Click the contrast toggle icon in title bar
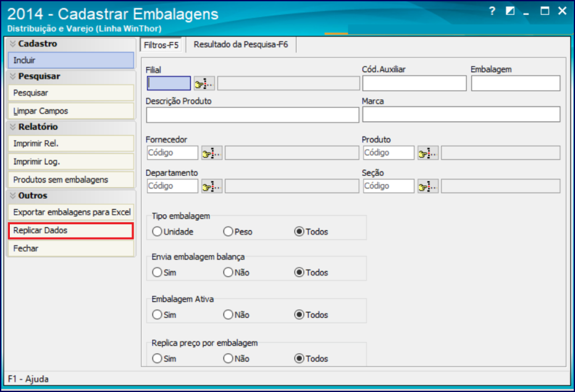The height and width of the screenshot is (392, 575). tap(510, 11)
